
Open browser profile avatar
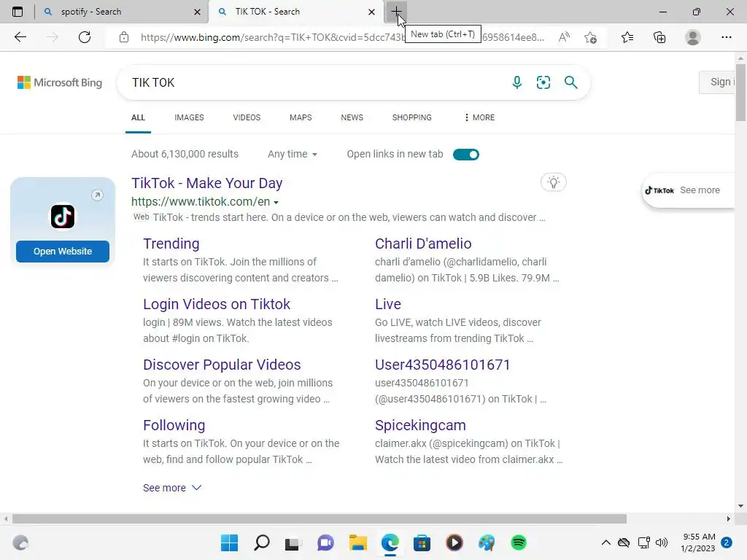pos(693,37)
